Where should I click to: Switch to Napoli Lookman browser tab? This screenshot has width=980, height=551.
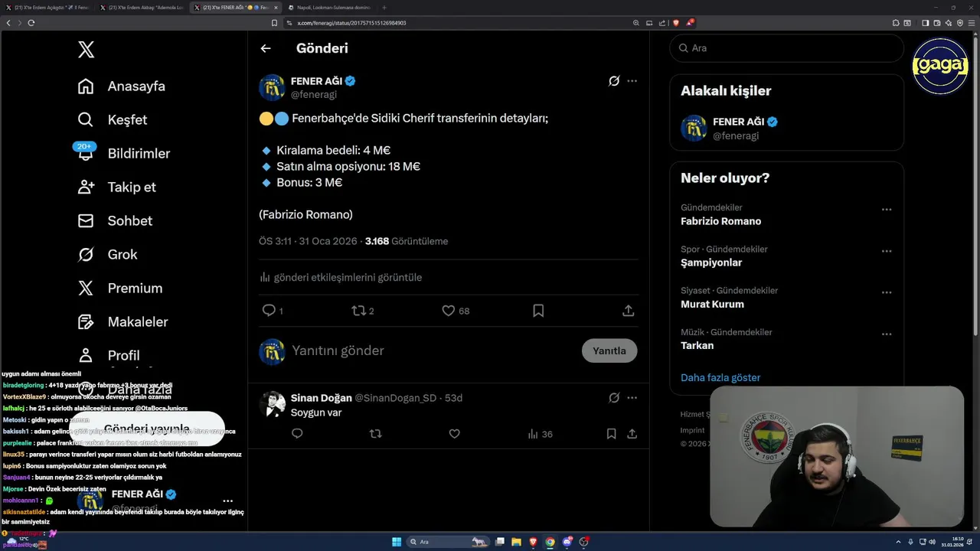[x=330, y=8]
